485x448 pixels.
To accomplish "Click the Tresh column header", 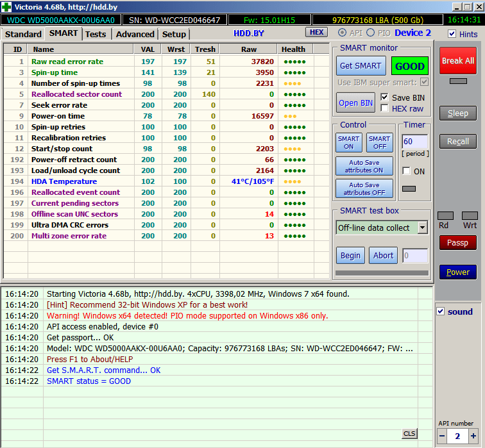I will pos(205,49).
